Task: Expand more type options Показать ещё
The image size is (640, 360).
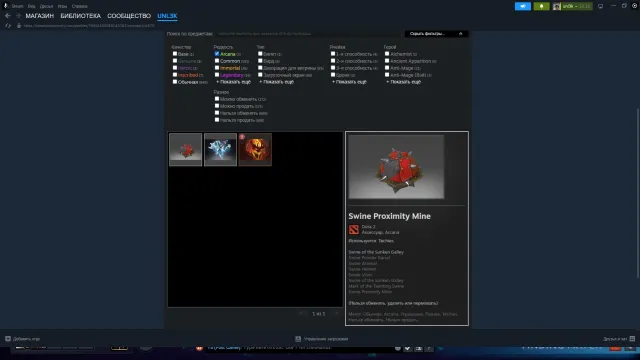Action: tap(277, 82)
